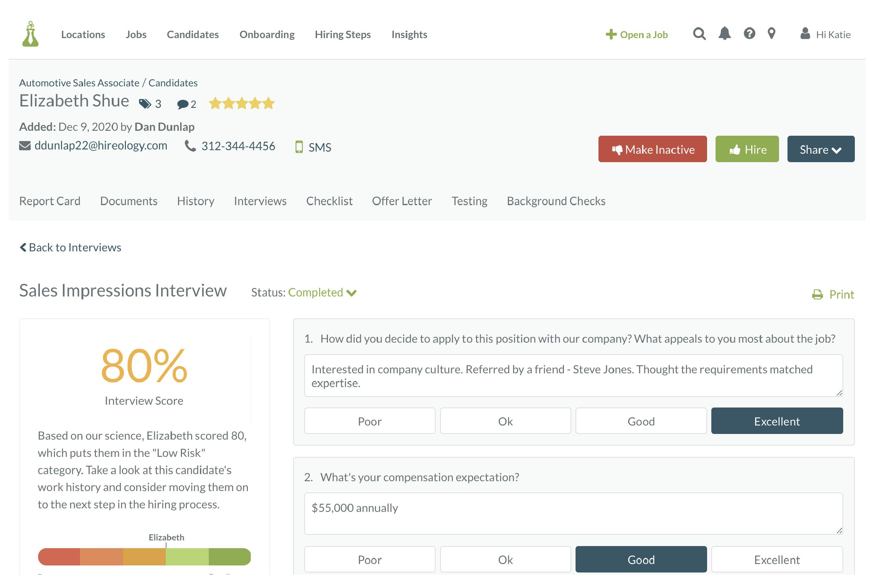Go Back to Interviews link

tap(71, 247)
